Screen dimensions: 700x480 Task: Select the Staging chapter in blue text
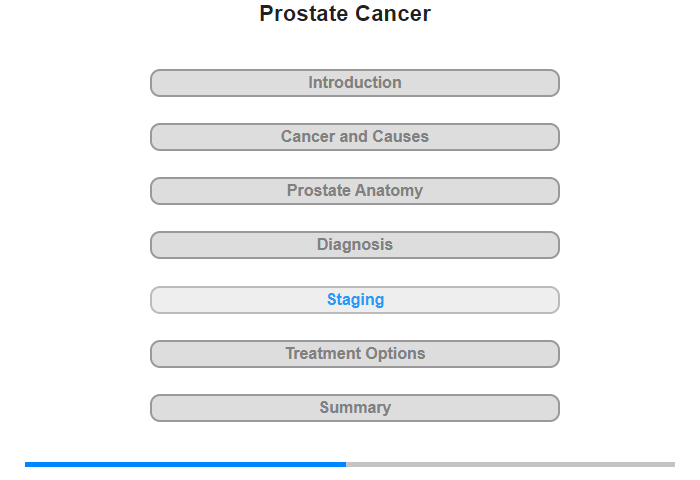tap(354, 300)
